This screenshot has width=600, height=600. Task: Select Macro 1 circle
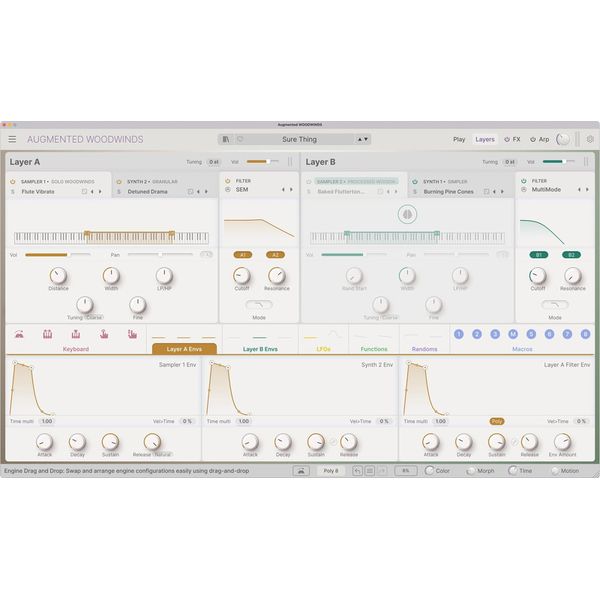[459, 334]
